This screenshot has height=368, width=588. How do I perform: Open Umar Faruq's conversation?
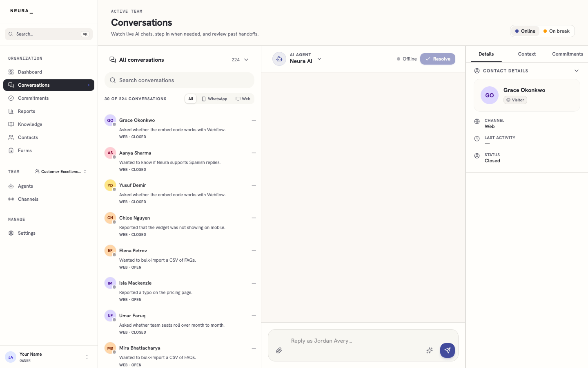[180, 323]
